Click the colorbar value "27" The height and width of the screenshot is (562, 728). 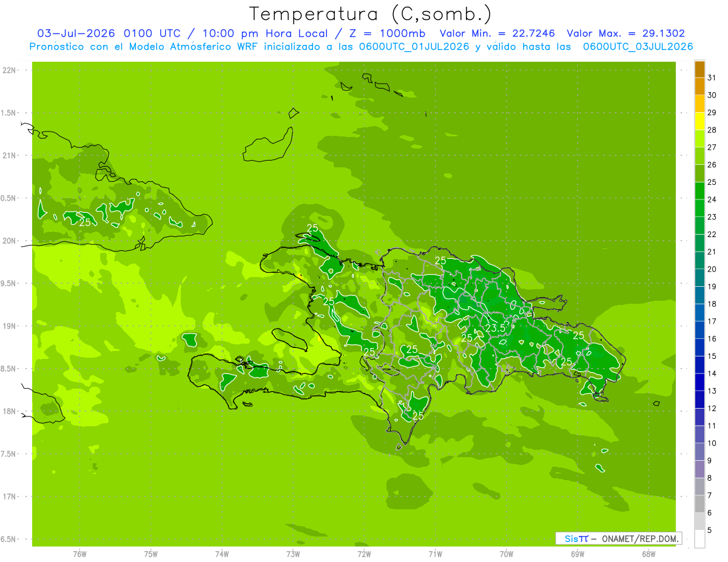point(712,147)
